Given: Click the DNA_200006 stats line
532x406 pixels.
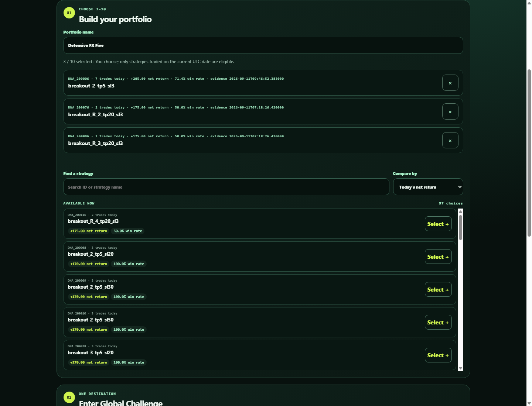Looking at the screenshot, I should click(x=176, y=79).
